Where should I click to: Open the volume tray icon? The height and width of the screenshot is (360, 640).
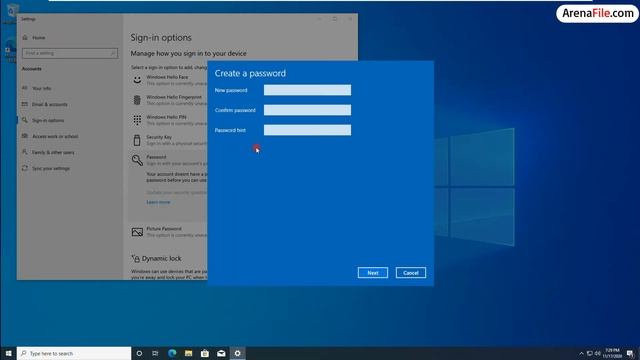tap(598, 353)
